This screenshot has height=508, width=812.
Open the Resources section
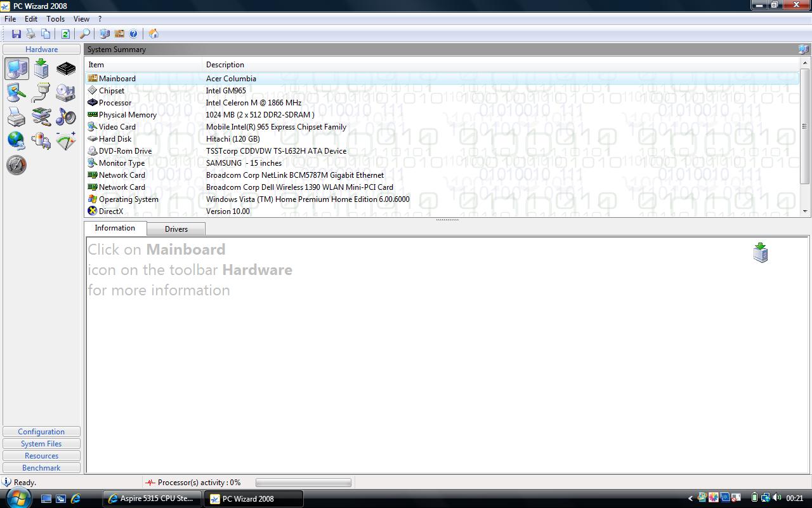[x=41, y=456]
